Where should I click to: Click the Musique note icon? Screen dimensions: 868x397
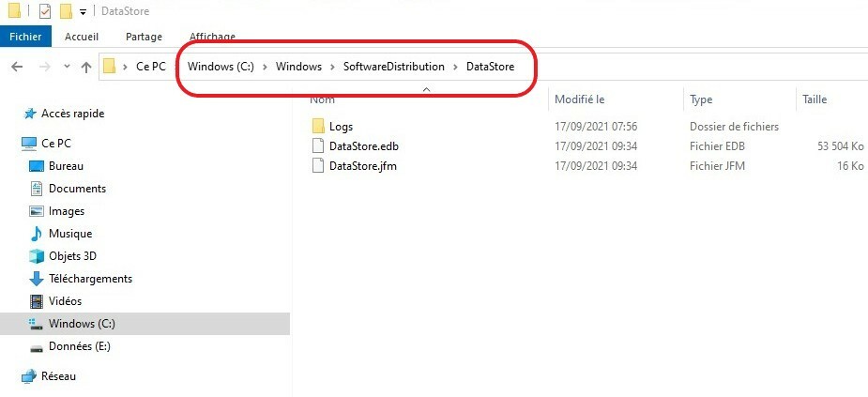[x=36, y=234]
